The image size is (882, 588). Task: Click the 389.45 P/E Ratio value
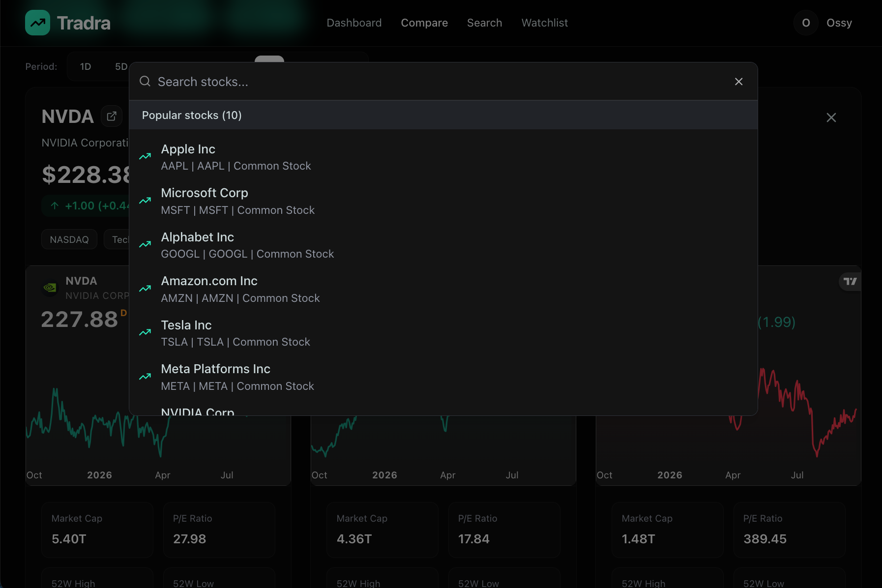pos(765,539)
